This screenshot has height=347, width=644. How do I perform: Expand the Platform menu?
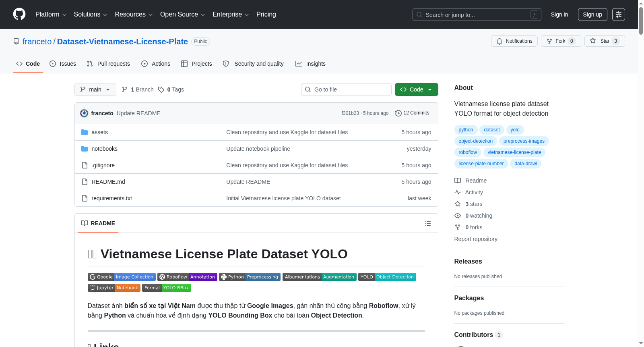click(51, 15)
